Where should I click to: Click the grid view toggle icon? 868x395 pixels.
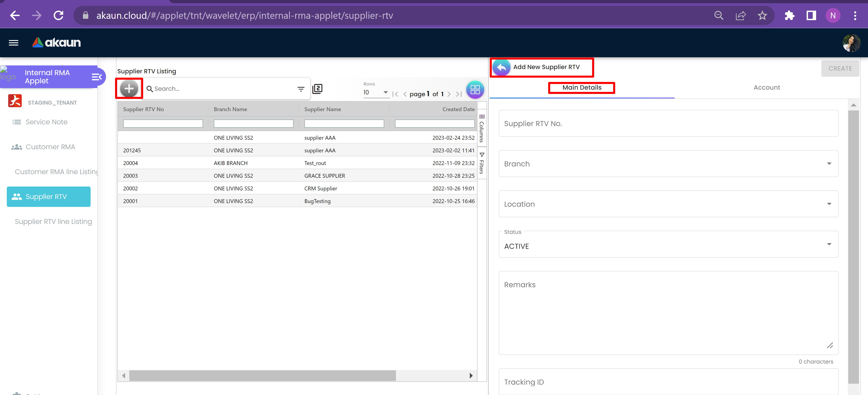tap(475, 90)
